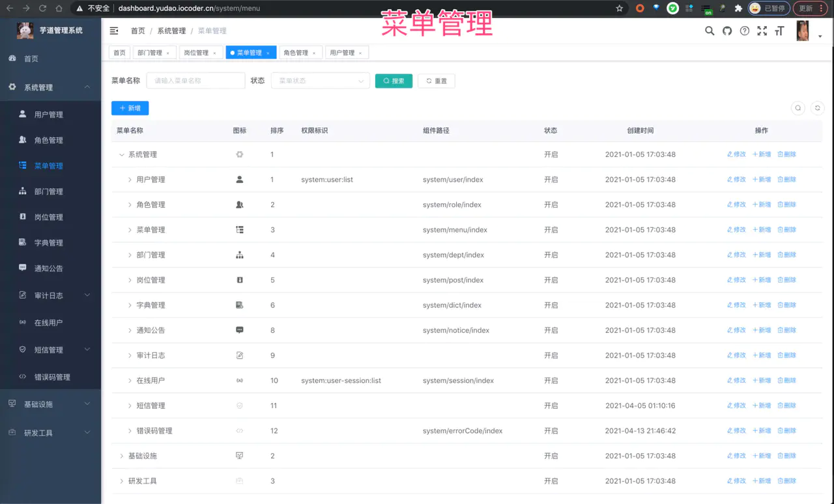Expand the 用户管理 table row
The width and height of the screenshot is (834, 504).
[x=130, y=180]
